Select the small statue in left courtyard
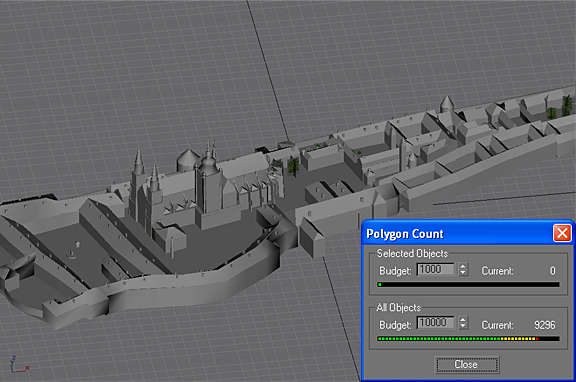The image size is (576, 382). 77,245
